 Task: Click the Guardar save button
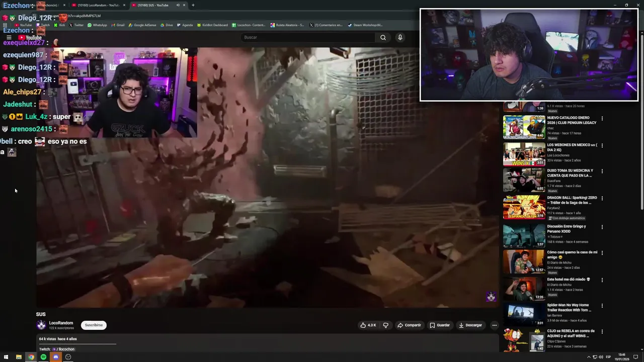tap(440, 325)
